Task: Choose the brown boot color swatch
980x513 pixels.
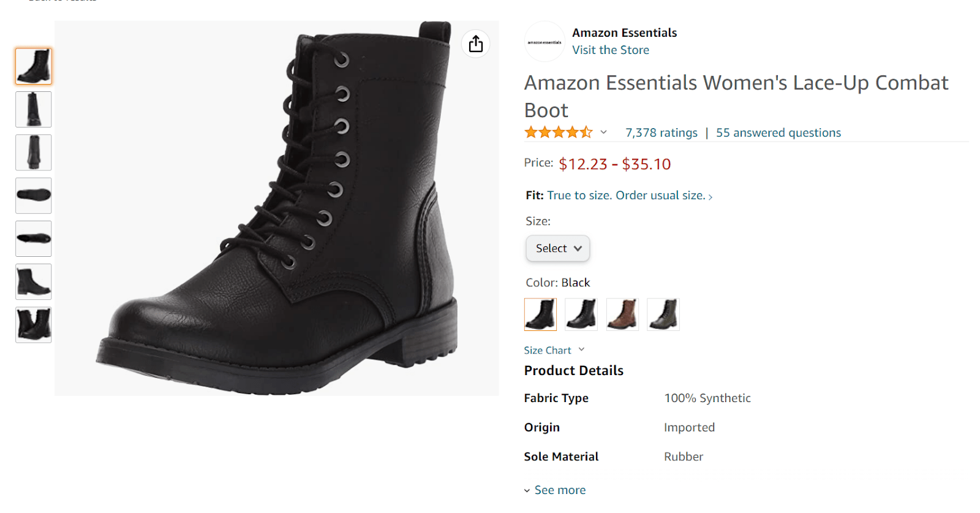Action: point(622,314)
